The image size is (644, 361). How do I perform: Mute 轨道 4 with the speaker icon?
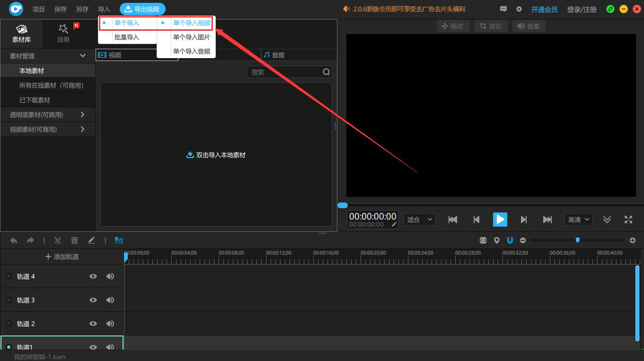point(110,276)
